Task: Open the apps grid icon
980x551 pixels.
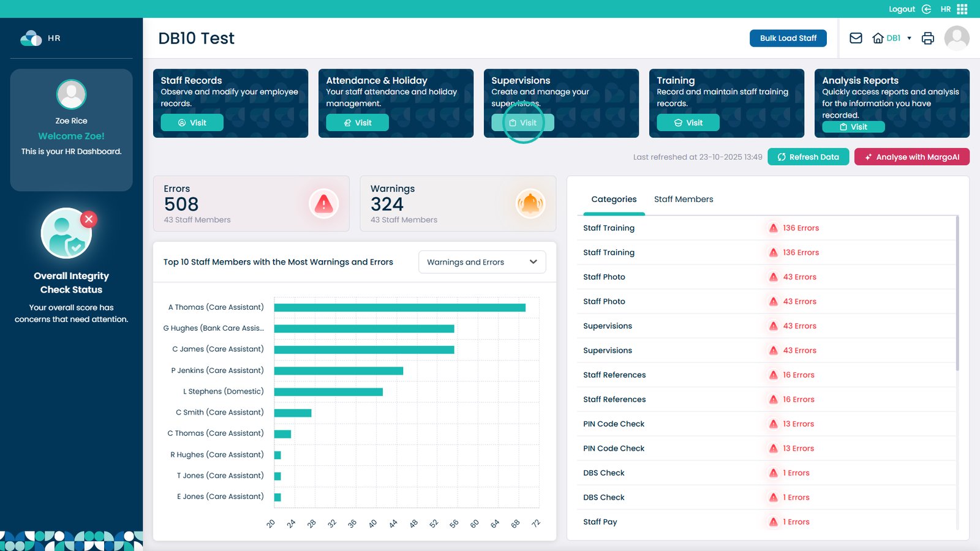Action: tap(962, 9)
